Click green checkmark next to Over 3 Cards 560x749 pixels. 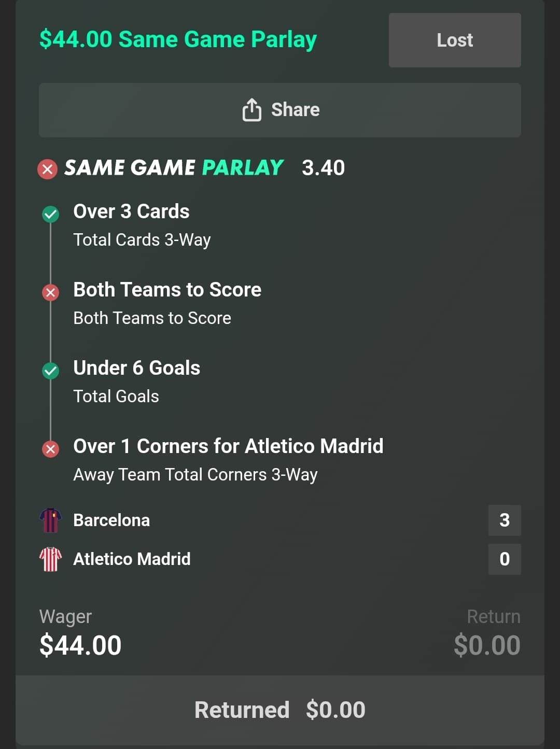50,214
